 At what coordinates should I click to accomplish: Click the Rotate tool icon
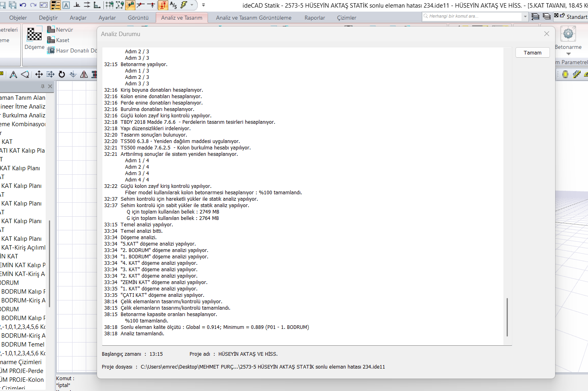(x=62, y=74)
